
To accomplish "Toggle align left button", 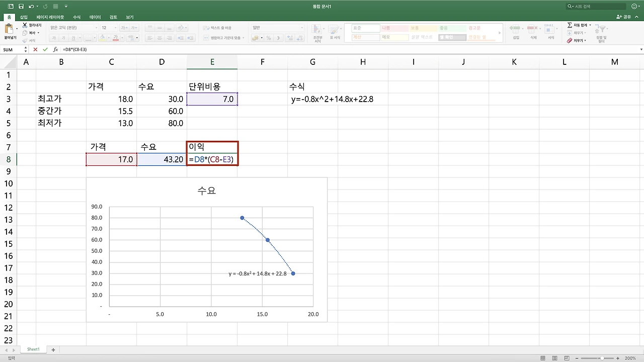I will [x=149, y=38].
